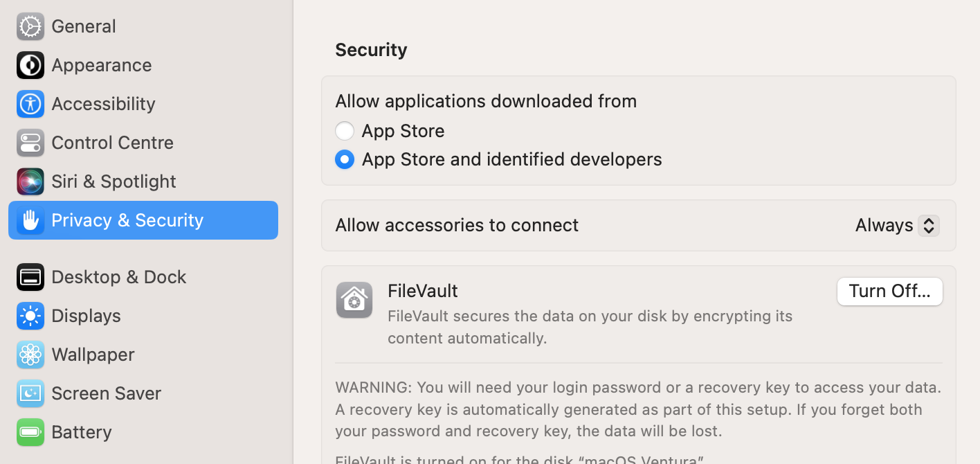
Task: Turn off FileVault
Action: pyautogui.click(x=889, y=291)
